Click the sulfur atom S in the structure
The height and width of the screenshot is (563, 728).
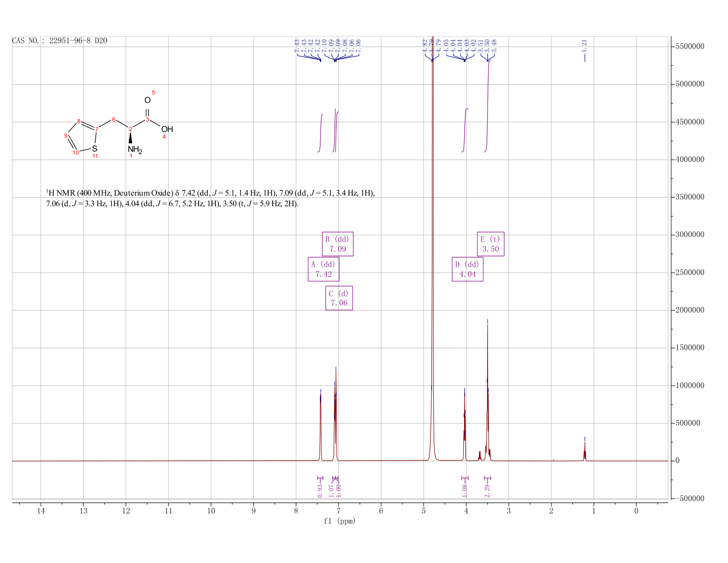[x=94, y=149]
